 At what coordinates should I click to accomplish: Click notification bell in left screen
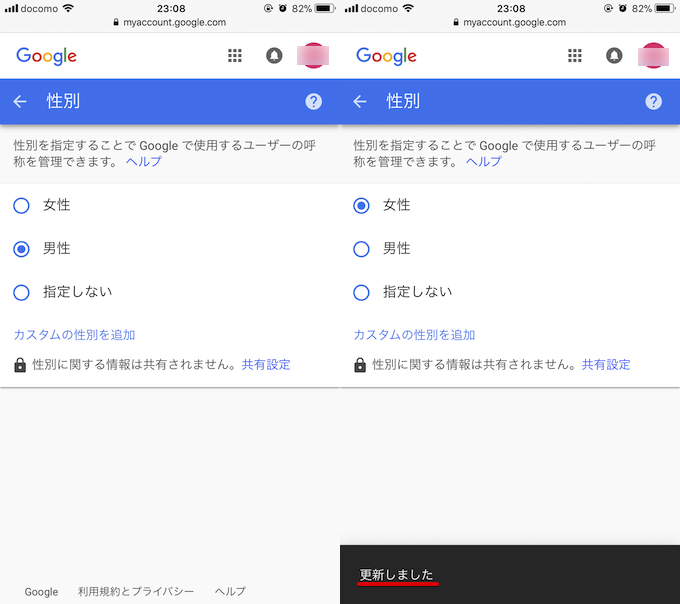[274, 56]
